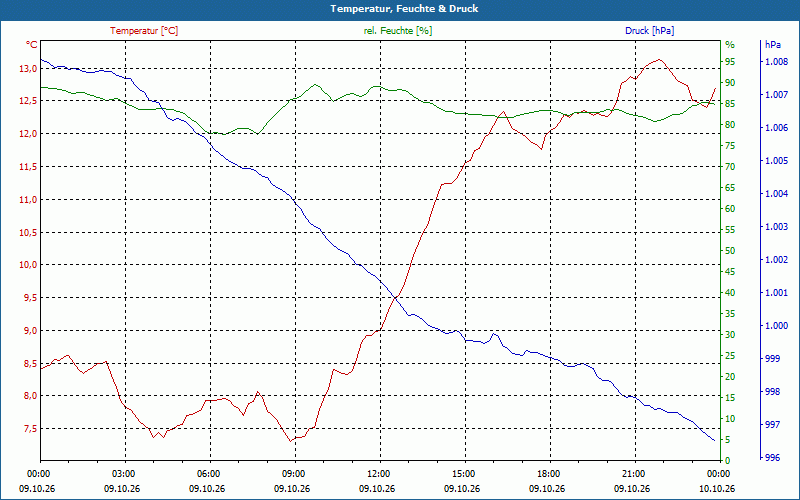Screen dimensions: 800x500
Task: Click the green '60' humidity axis value
Action: 730,209
